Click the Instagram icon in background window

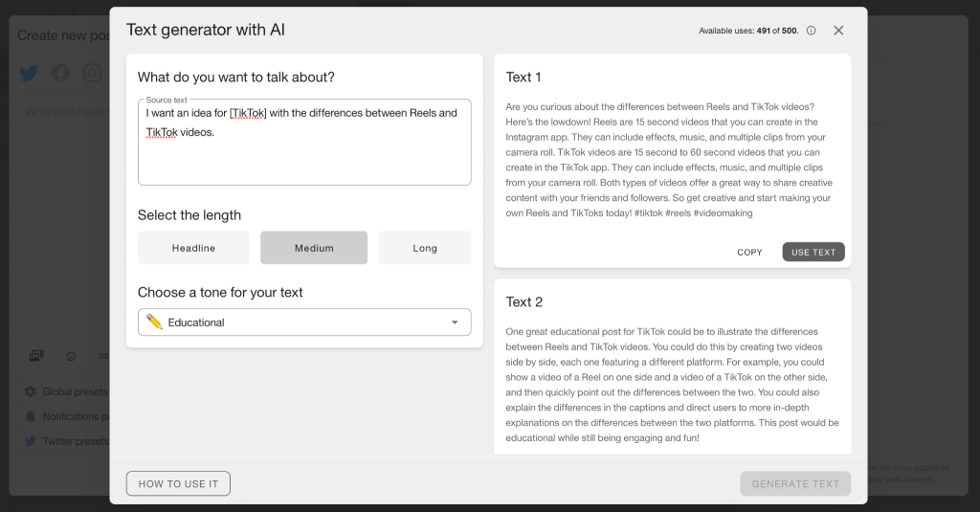92,73
